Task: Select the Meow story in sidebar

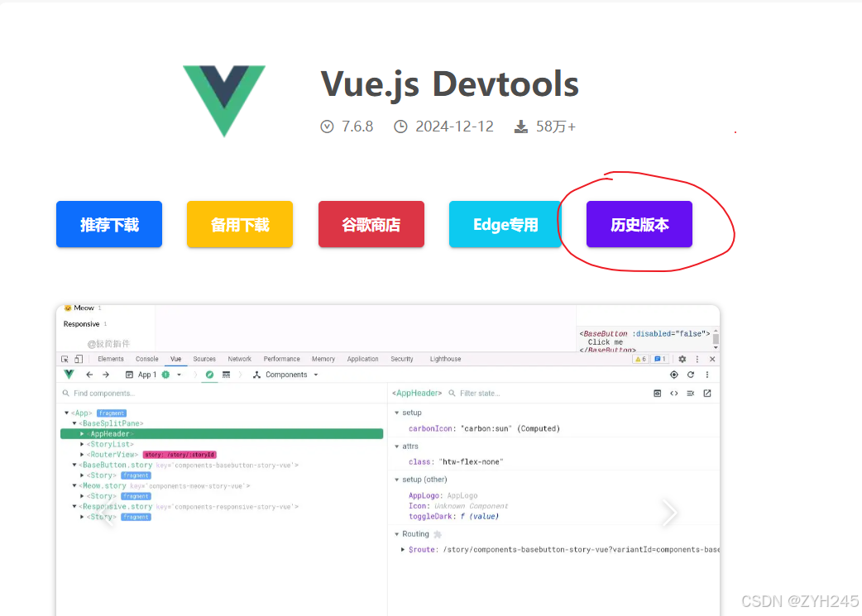Action: pyautogui.click(x=84, y=308)
